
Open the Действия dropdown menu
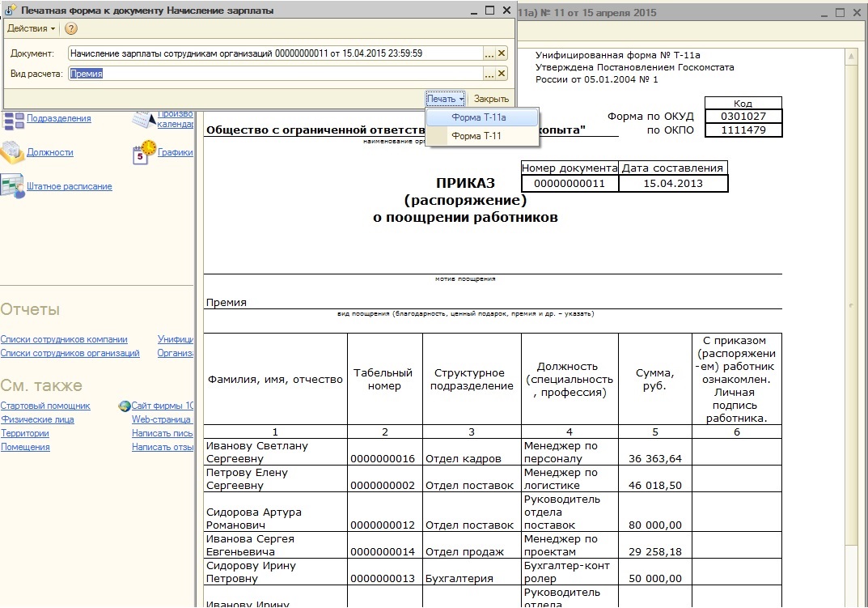31,28
